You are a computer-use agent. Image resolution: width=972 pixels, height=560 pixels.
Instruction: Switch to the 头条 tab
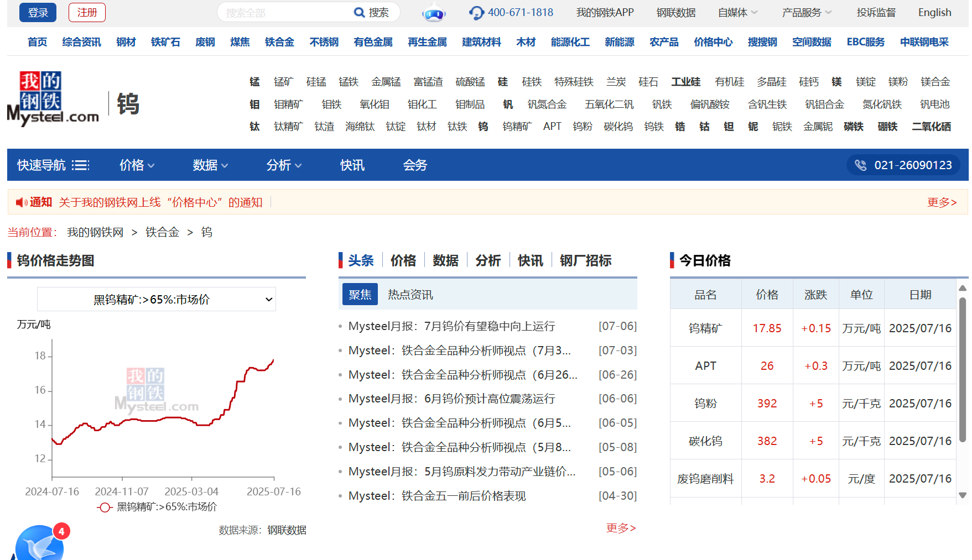(361, 260)
